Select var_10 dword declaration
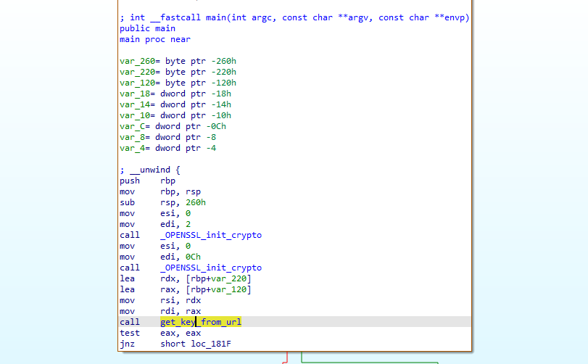Screen dimensions: 588x364 [x=175, y=115]
